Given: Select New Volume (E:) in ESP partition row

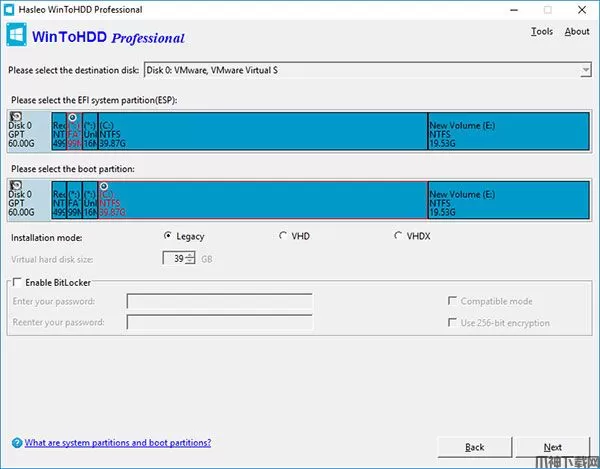Looking at the screenshot, I should point(508,132).
